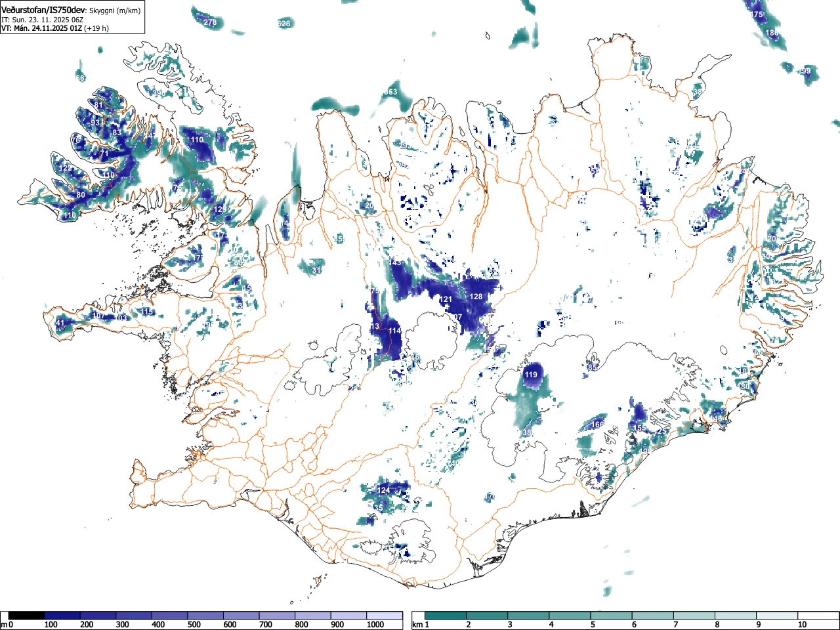Screen dimensions: 840x630
Task: Click the 278 visibility value offshore north
Action: click(210, 22)
